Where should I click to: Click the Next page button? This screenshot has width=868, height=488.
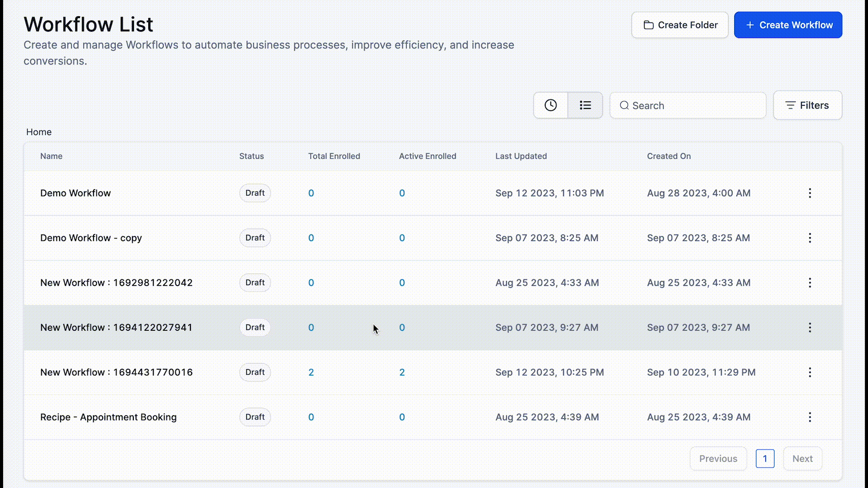tap(802, 459)
